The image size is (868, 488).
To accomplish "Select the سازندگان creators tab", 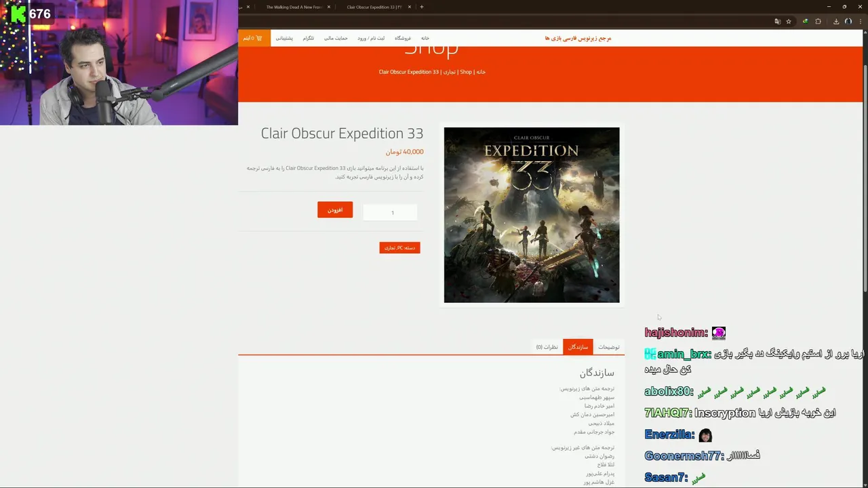I will 578,347.
